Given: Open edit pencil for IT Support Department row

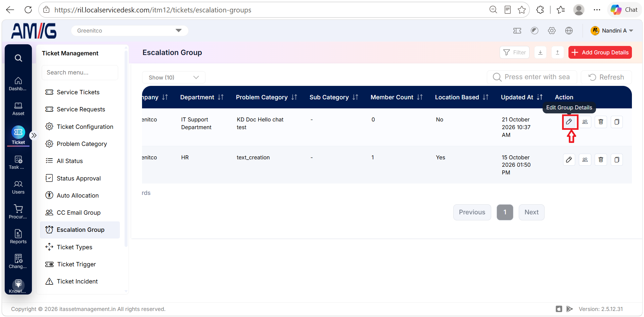Looking at the screenshot, I should pos(569,122).
